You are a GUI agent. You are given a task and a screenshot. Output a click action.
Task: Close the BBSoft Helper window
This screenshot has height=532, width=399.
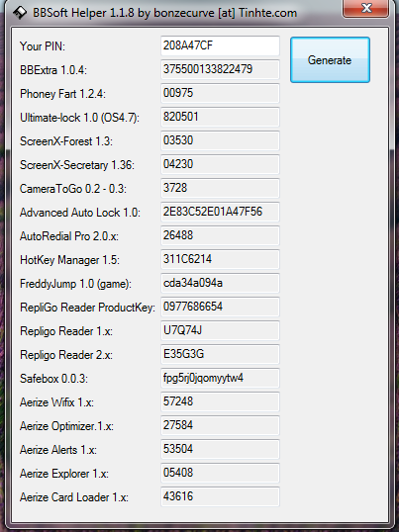365,8
